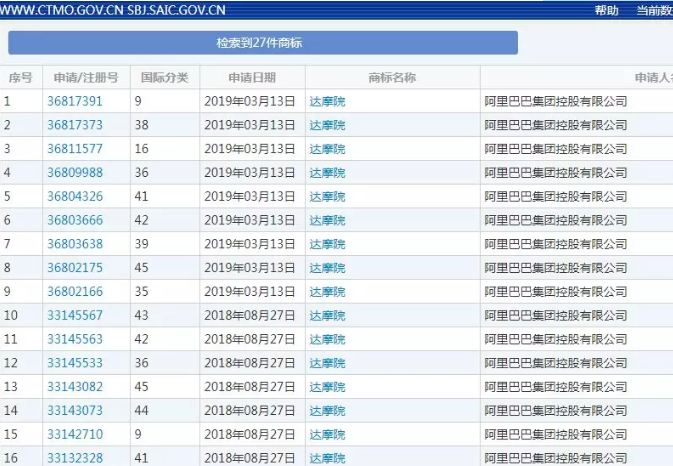
Task: Select applicant 阿里巴巴集团控股有限公司 in row 33145533
Action: pyautogui.click(x=556, y=363)
